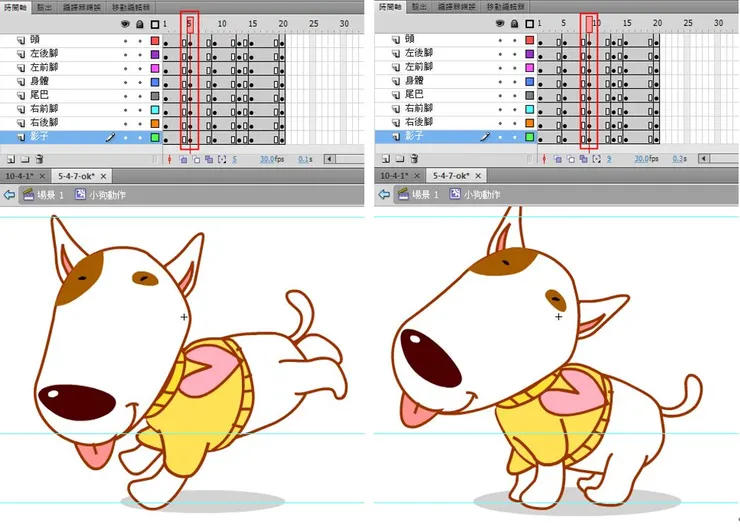This screenshot has width=740, height=528.
Task: Select 影子 layer in left timeline
Action: pos(81,137)
